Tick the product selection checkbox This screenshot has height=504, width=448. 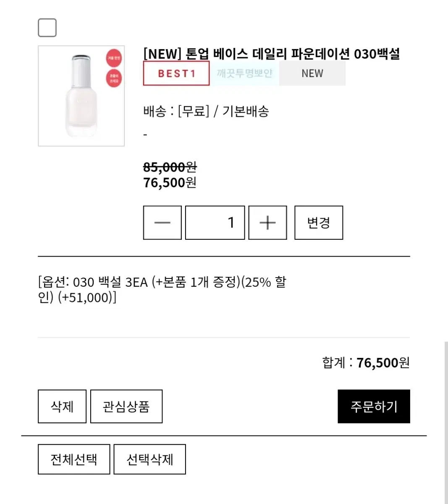point(47,28)
